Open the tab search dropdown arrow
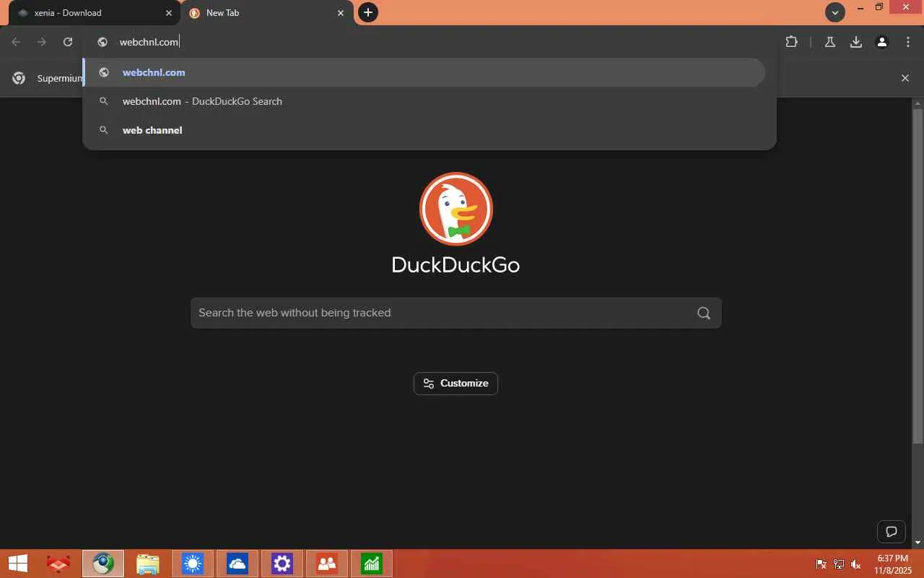 835,12
